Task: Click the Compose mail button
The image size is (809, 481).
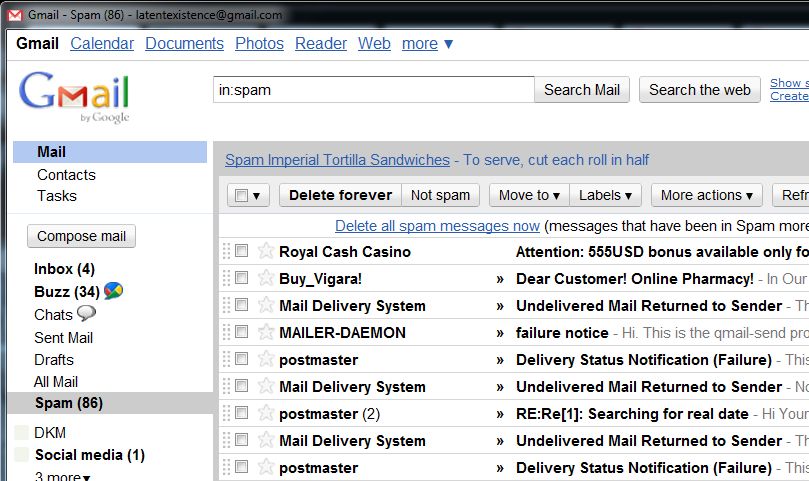Action: pos(82,236)
